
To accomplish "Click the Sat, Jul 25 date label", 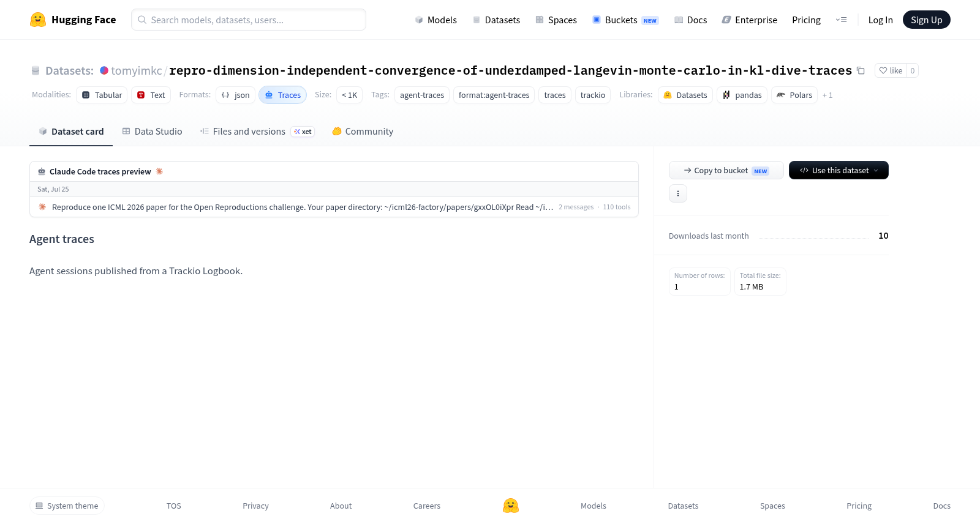I will [53, 189].
